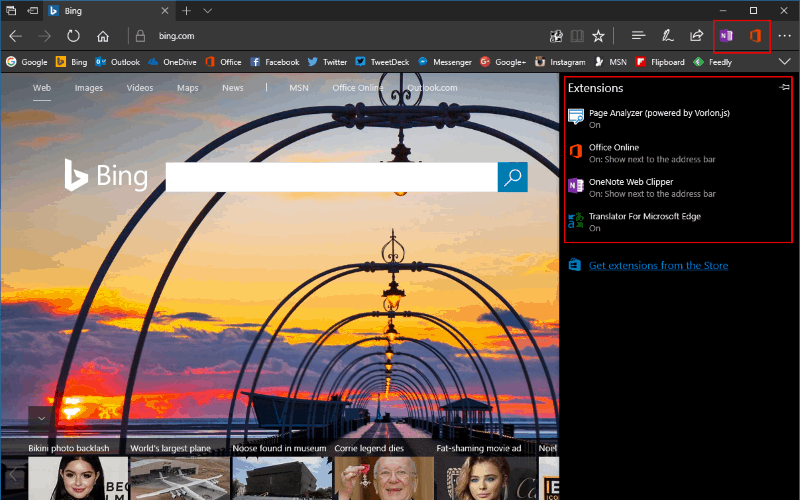This screenshot has width=800, height=500.
Task: Make a web note with pen icon
Action: tap(667, 36)
